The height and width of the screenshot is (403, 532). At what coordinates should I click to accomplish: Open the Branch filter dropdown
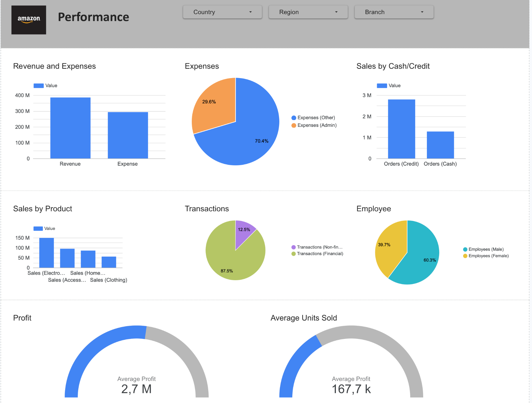coord(394,12)
